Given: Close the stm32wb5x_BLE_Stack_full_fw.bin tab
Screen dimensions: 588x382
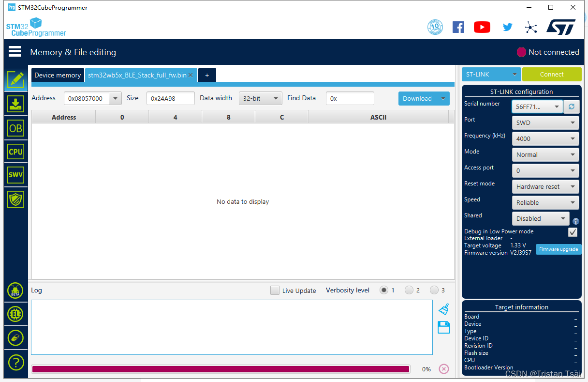Looking at the screenshot, I should tap(191, 75).
